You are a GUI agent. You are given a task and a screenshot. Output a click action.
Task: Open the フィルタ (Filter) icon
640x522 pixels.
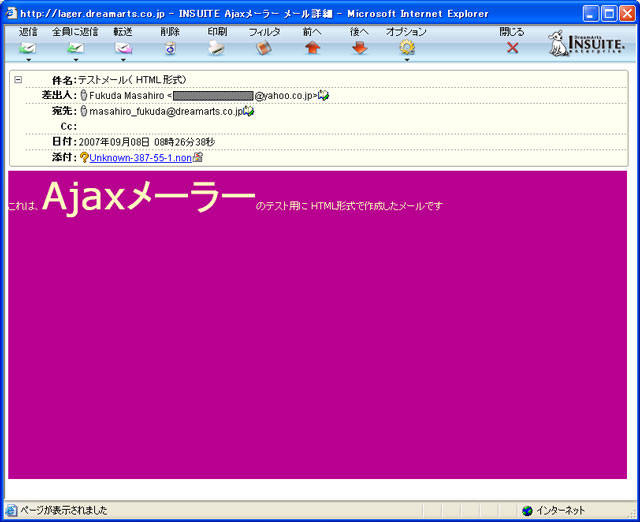point(264,47)
